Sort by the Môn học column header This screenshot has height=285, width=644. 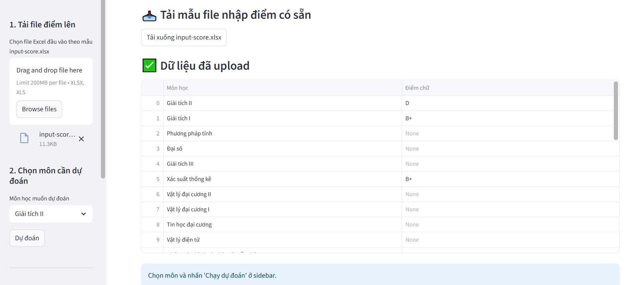click(282, 88)
